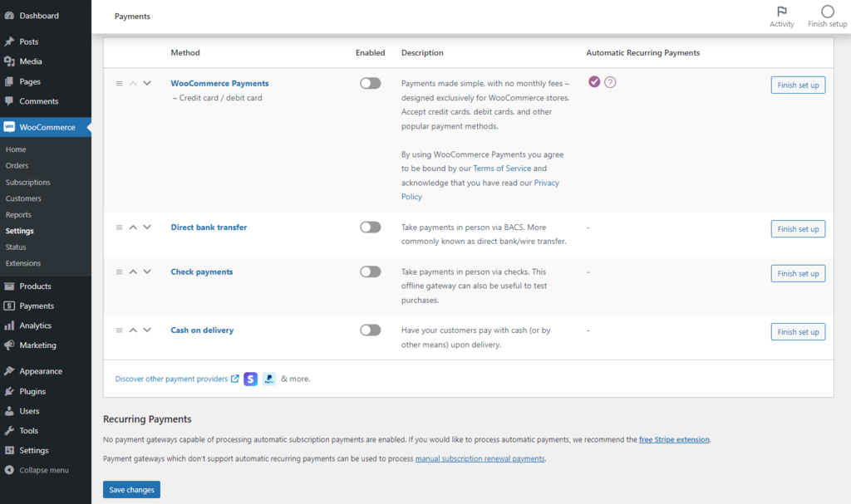Move Check payments up
This screenshot has width=851, height=504.
[133, 272]
